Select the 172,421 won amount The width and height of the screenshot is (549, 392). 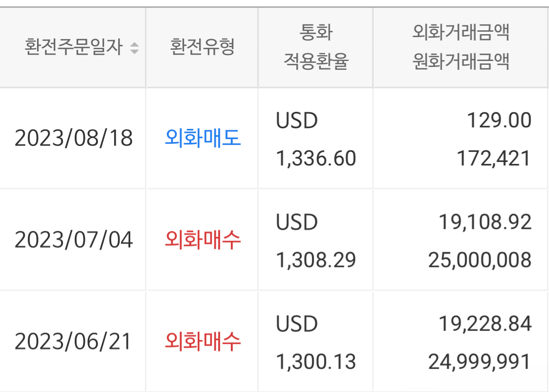(494, 158)
